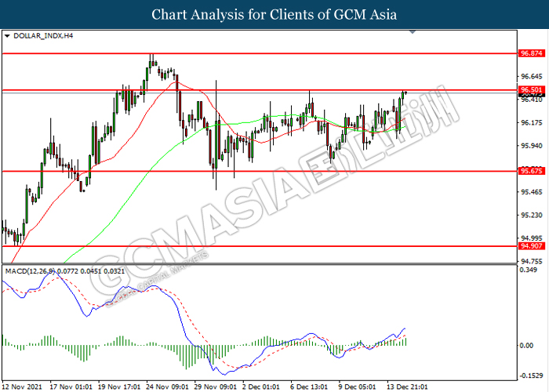Click the 0.349 MACD scale value
The image size is (549, 392).
[x=529, y=270]
